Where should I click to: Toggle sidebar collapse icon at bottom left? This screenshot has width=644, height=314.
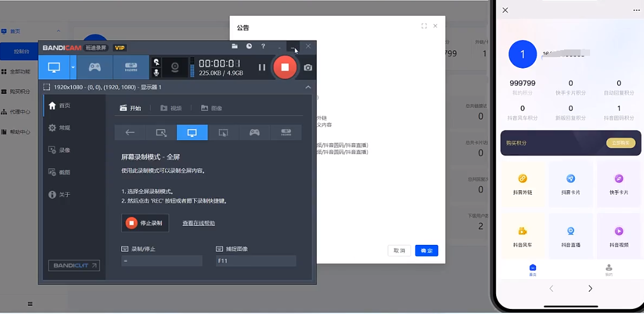(x=30, y=304)
